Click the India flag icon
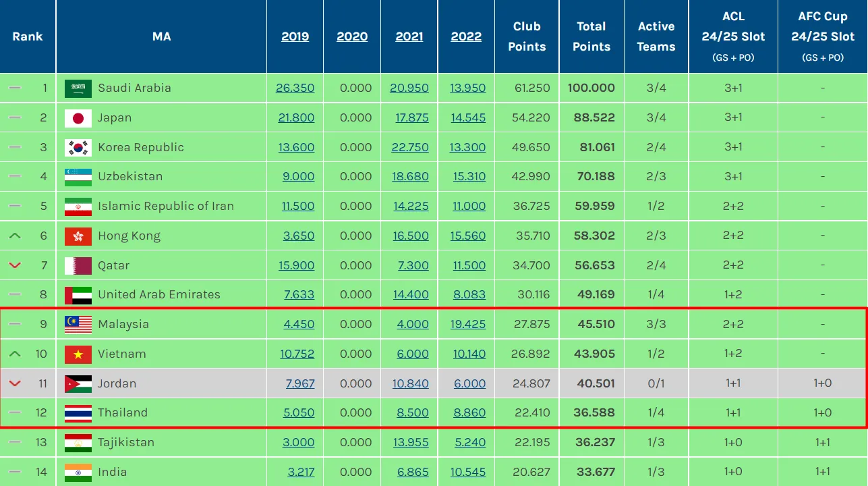Viewport: 868px width, 486px height. click(x=78, y=473)
